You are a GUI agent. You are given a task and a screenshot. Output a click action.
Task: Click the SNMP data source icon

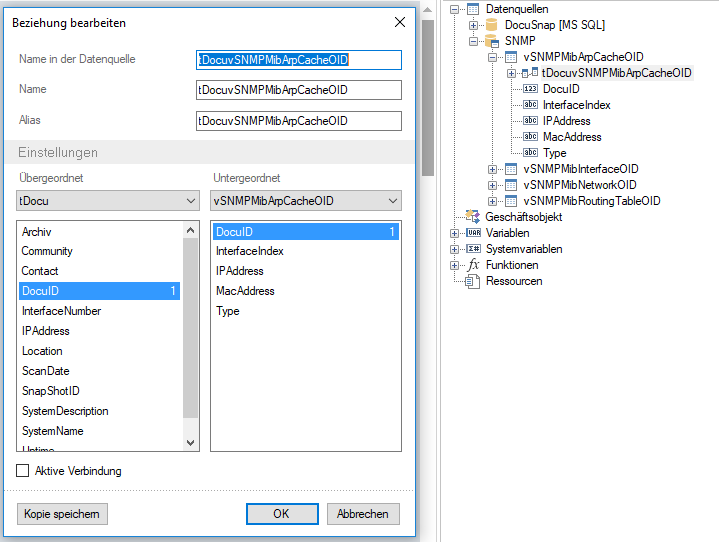(492, 41)
